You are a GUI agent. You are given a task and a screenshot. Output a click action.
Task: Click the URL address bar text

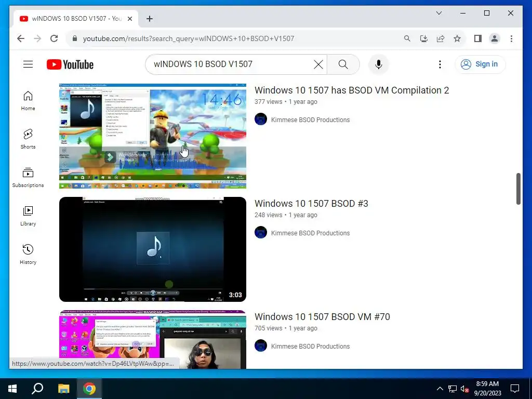[x=189, y=38]
